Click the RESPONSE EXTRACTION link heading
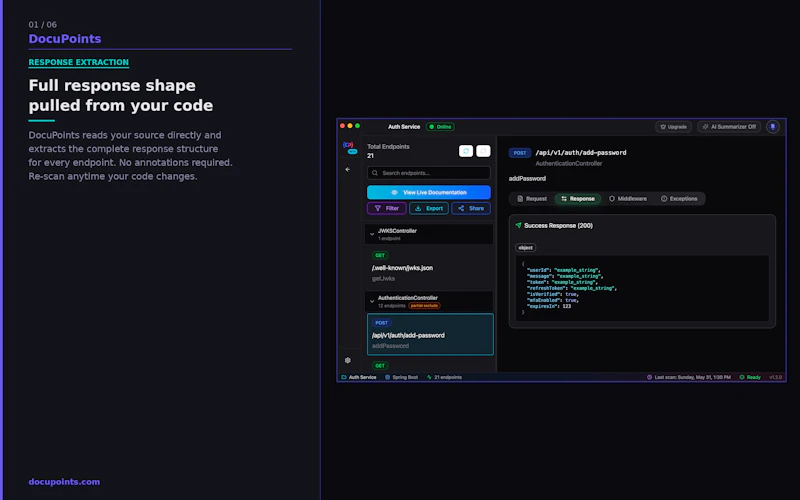 point(79,62)
